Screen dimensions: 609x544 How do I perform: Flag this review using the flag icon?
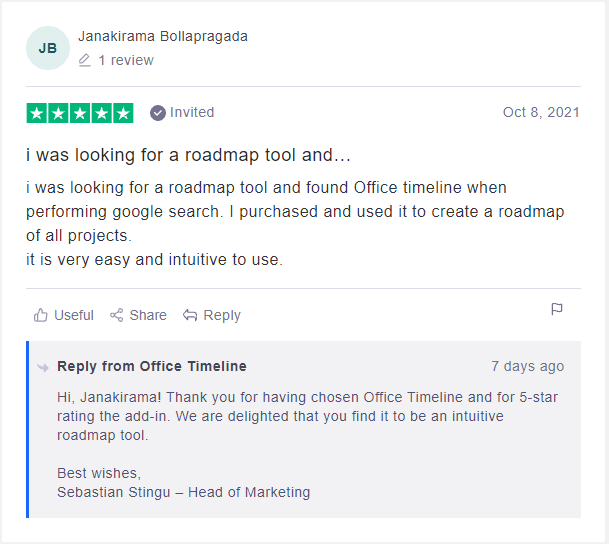557,310
